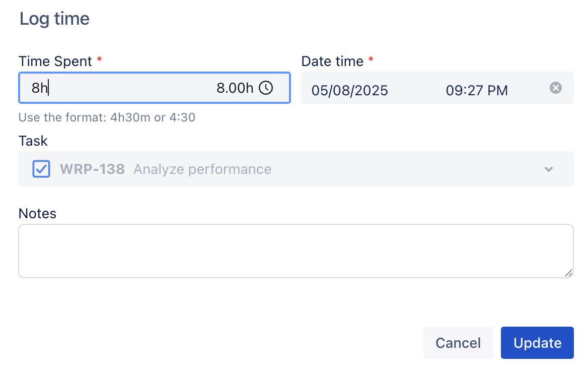Click the clock icon in Time Spent field
Screen dimensions: 588x371
tap(266, 88)
